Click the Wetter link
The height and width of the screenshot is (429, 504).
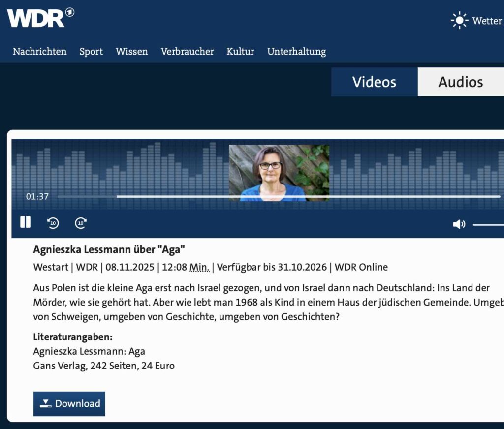pyautogui.click(x=487, y=21)
